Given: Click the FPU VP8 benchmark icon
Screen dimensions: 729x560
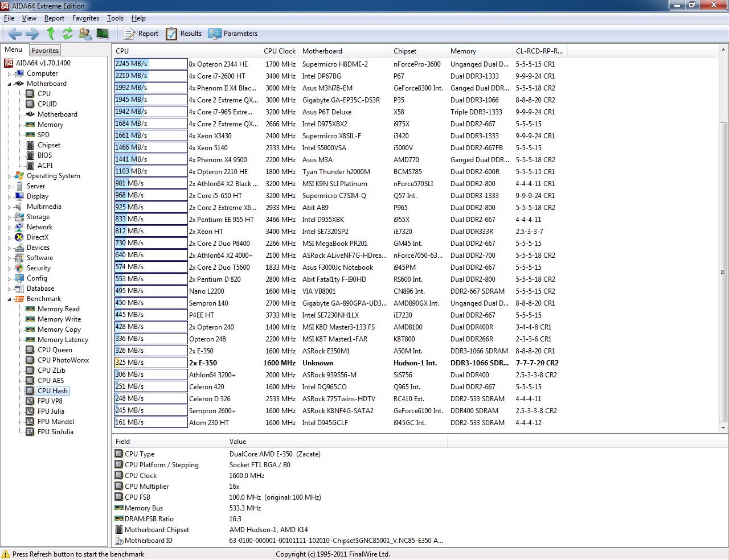Looking at the screenshot, I should [x=30, y=401].
